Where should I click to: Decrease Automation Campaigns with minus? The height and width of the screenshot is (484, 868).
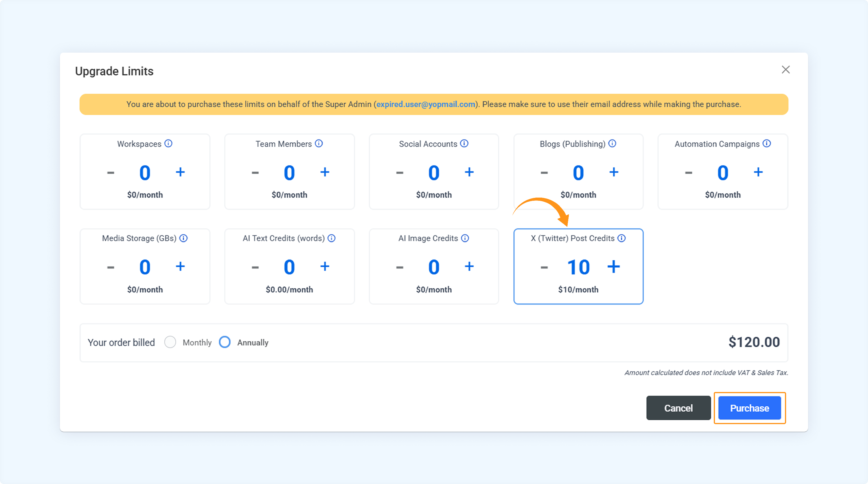(689, 173)
